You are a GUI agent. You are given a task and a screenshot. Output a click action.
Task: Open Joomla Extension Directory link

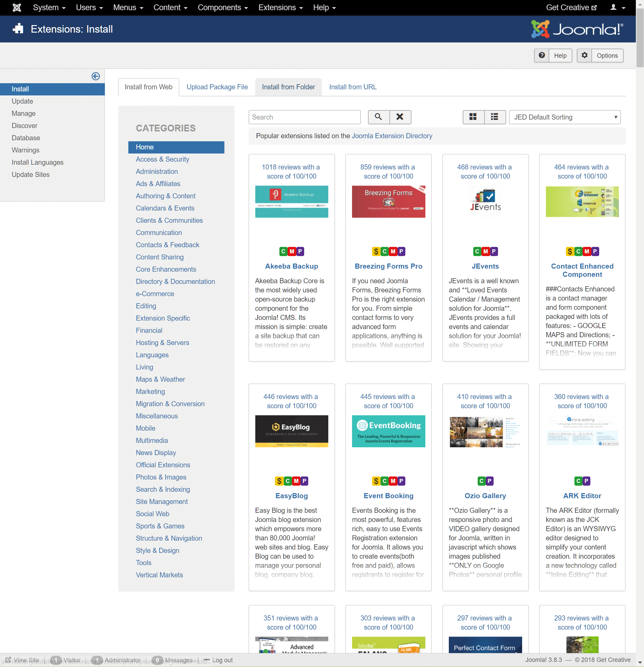[x=391, y=136]
